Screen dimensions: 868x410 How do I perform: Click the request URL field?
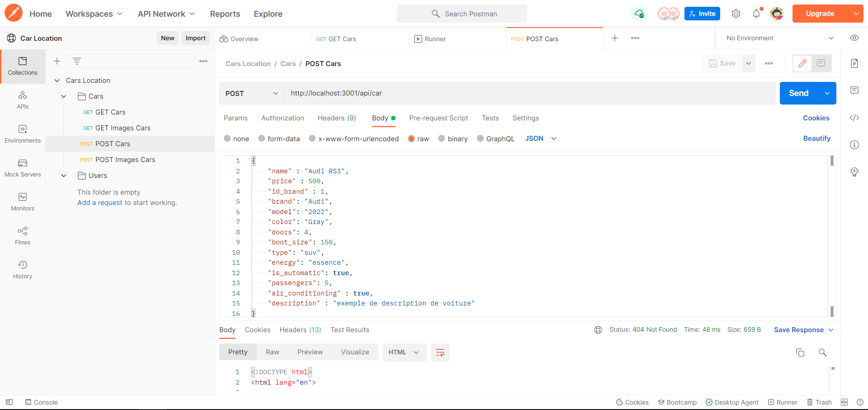point(530,93)
